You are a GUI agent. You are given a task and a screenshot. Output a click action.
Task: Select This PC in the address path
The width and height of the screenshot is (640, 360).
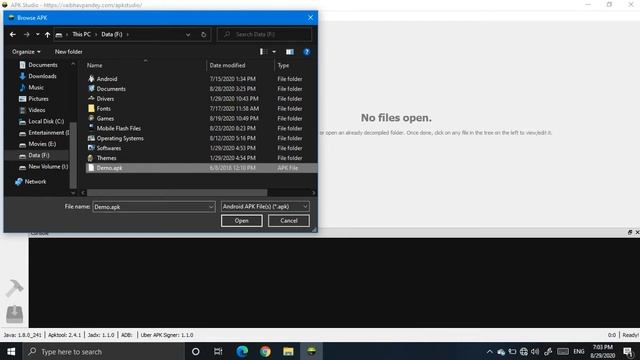point(81,34)
